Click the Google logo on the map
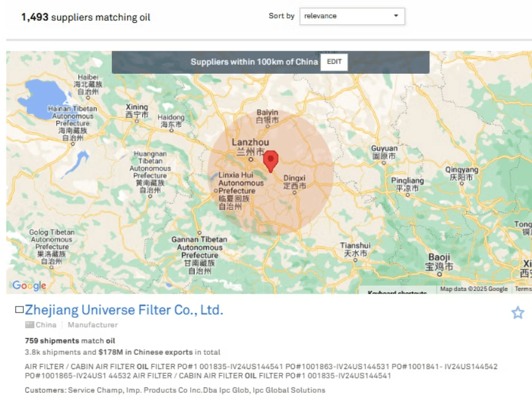 click(29, 286)
